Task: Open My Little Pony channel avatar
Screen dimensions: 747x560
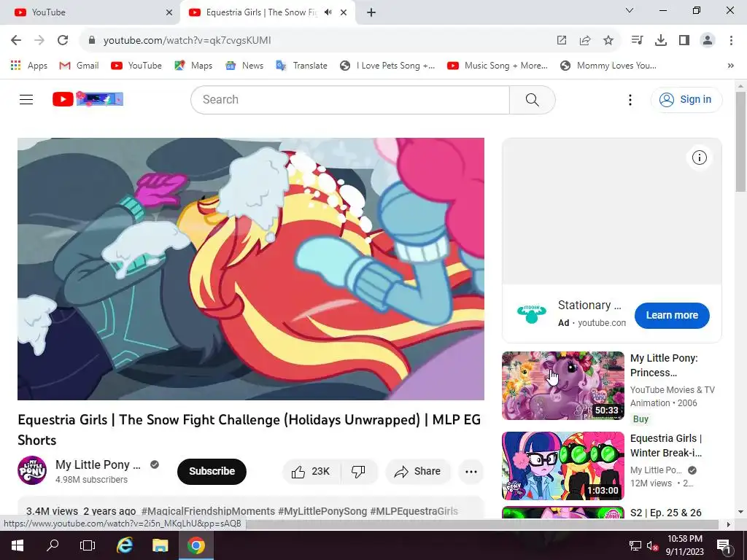Action: click(32, 470)
